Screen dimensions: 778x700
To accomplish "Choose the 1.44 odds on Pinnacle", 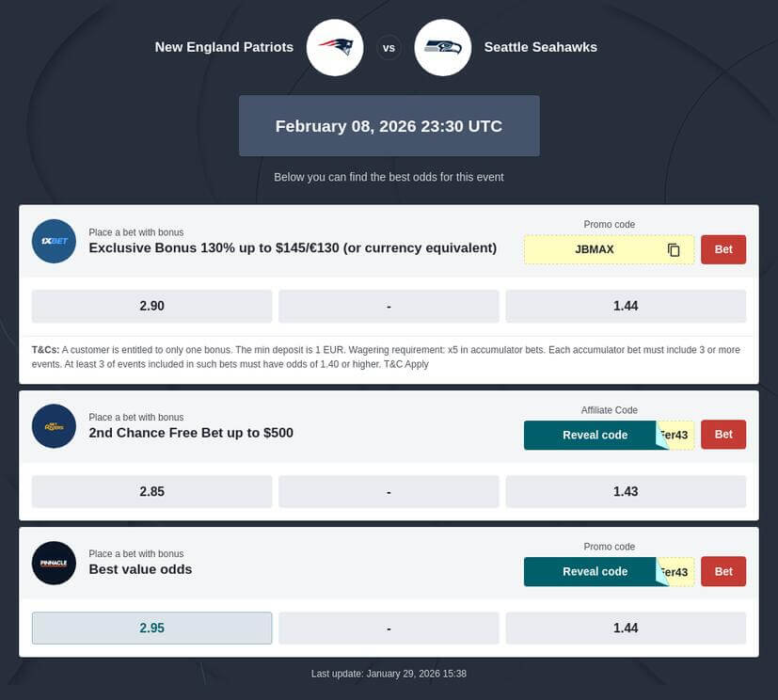I will click(x=626, y=628).
